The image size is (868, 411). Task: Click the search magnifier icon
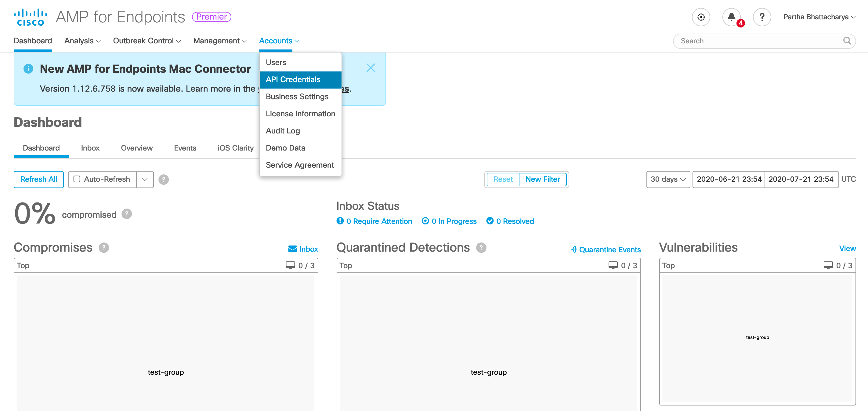click(x=847, y=41)
